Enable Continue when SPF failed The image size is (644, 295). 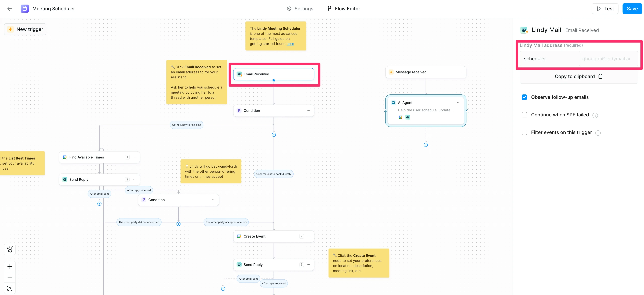pos(524,115)
